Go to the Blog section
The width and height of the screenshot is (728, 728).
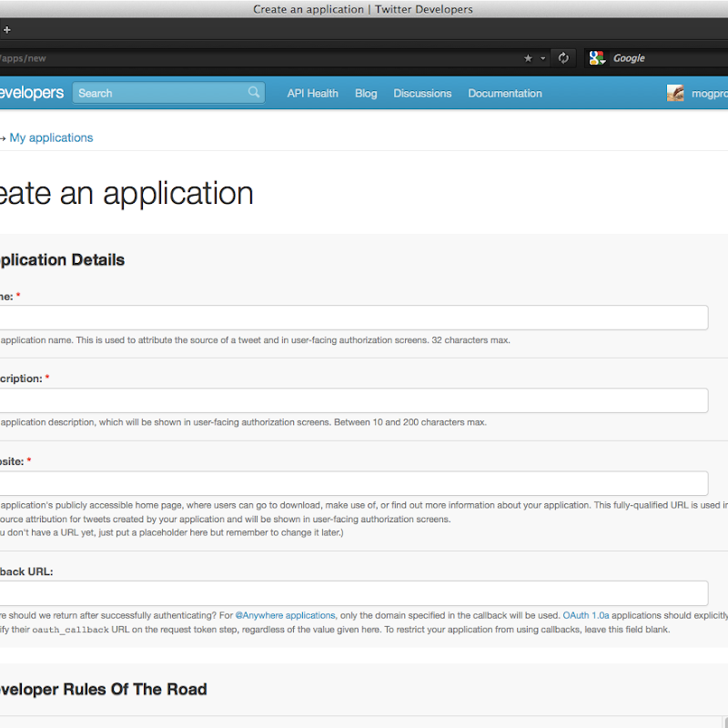click(x=366, y=94)
